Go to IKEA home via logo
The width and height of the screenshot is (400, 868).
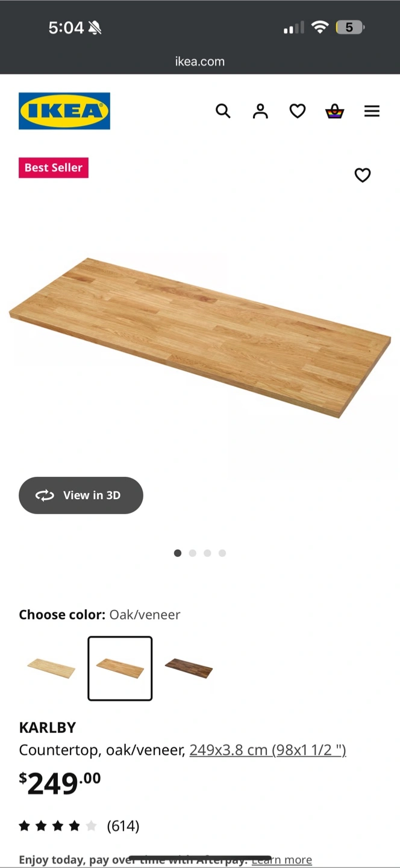[64, 111]
